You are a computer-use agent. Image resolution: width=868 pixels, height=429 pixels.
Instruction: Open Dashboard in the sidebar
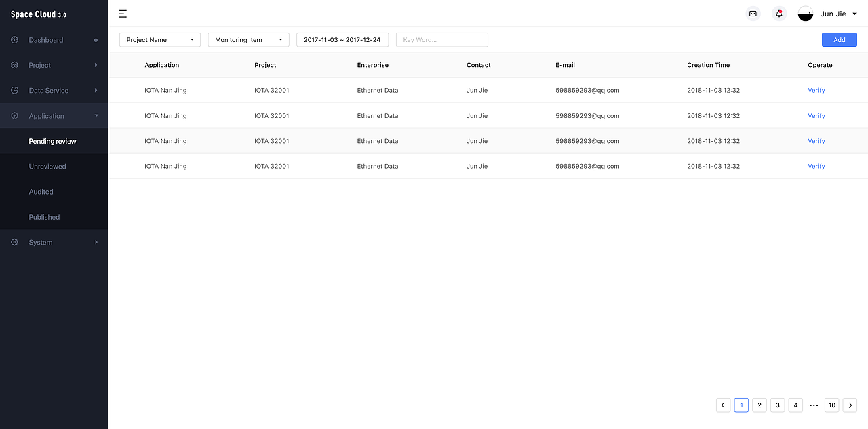pyautogui.click(x=54, y=40)
